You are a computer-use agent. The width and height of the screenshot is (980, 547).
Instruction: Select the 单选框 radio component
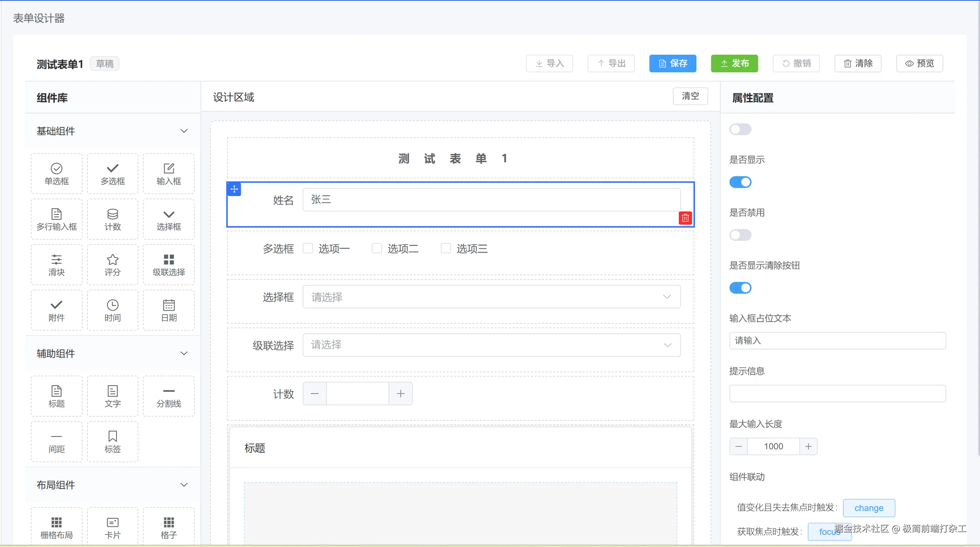point(56,174)
